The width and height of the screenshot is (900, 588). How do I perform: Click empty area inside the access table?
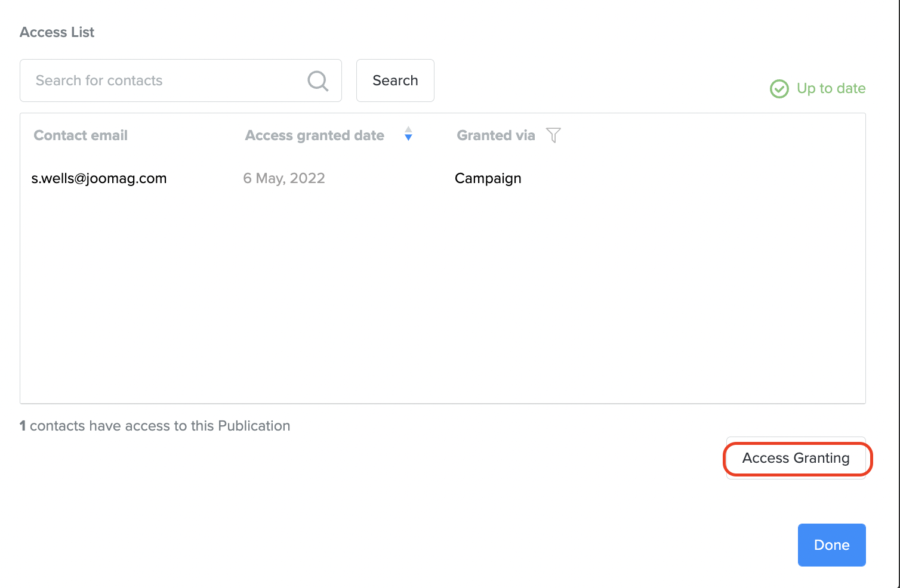pos(442,298)
